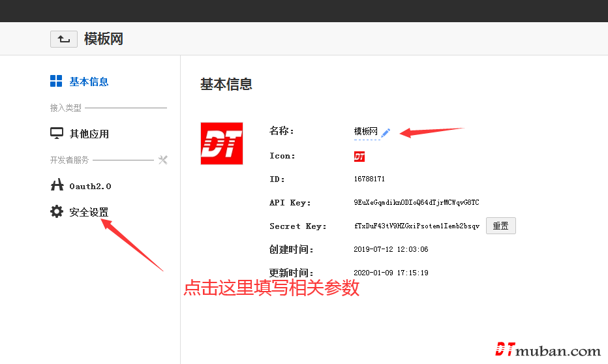Click the Oauth2.0 icon in the sidebar

click(x=57, y=185)
